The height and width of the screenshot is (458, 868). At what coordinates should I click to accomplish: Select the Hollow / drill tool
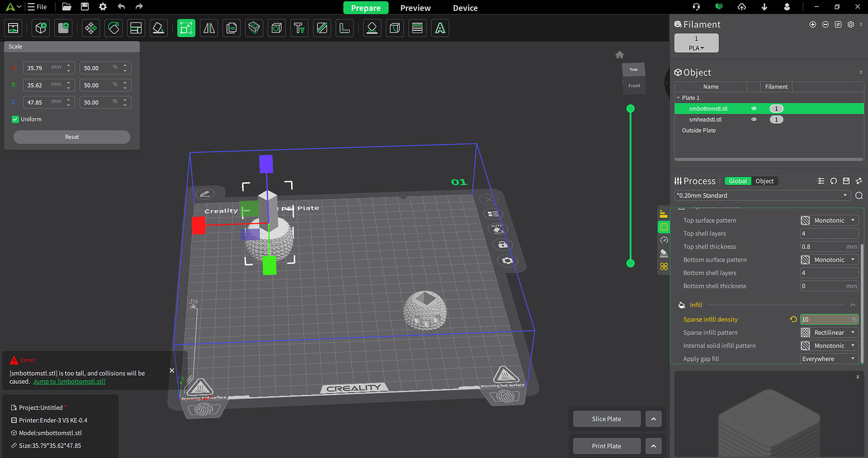click(x=277, y=28)
